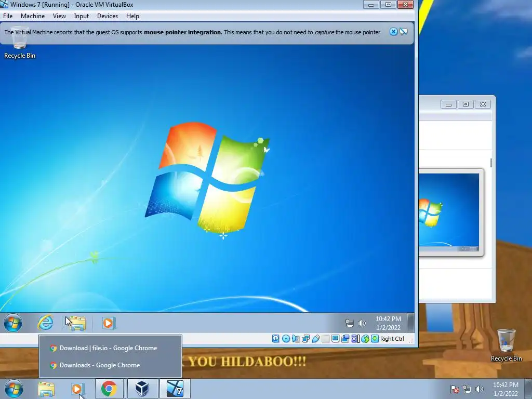Minimize the Windows 7 VM window

click(371, 4)
